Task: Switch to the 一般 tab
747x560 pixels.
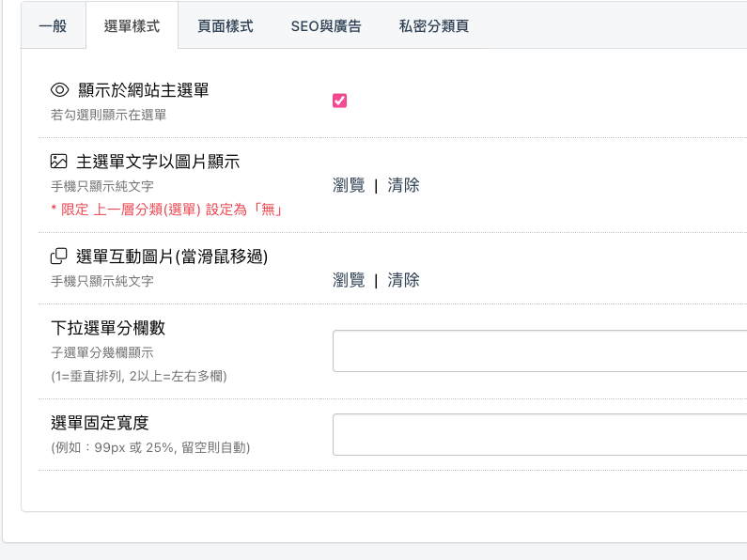Action: (x=53, y=25)
